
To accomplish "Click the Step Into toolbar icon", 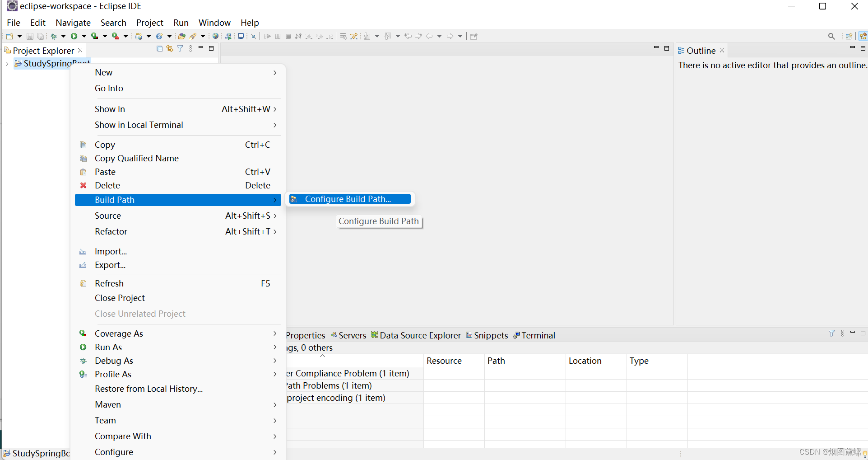I will (x=309, y=36).
